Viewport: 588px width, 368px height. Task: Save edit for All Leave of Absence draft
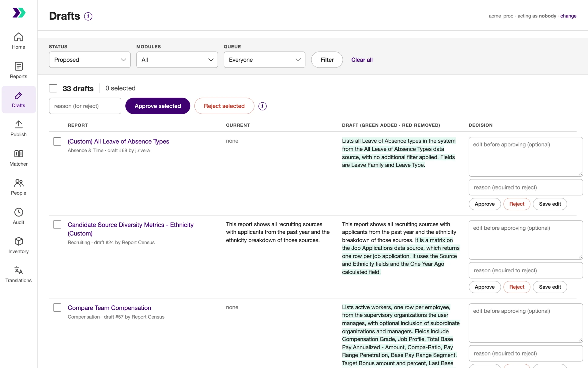pos(550,204)
